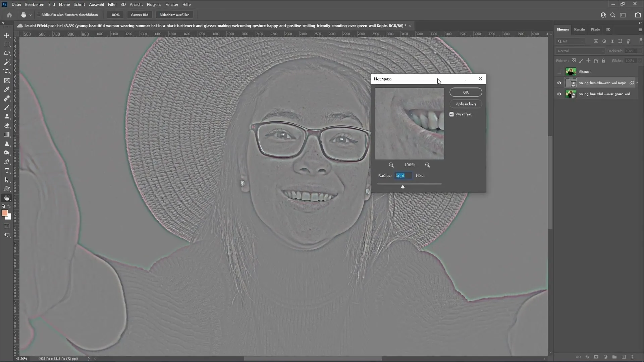Open the Ebene menu
The width and height of the screenshot is (644, 362).
[x=64, y=4]
